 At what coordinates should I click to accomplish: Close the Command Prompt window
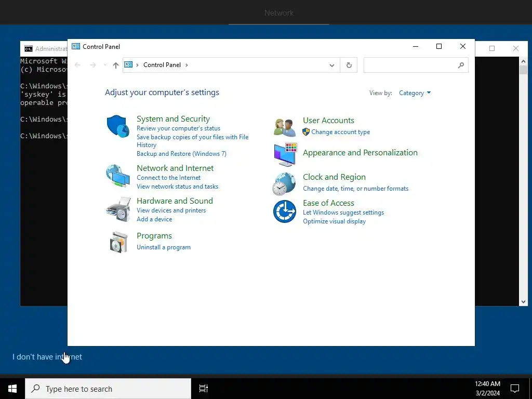click(x=516, y=48)
